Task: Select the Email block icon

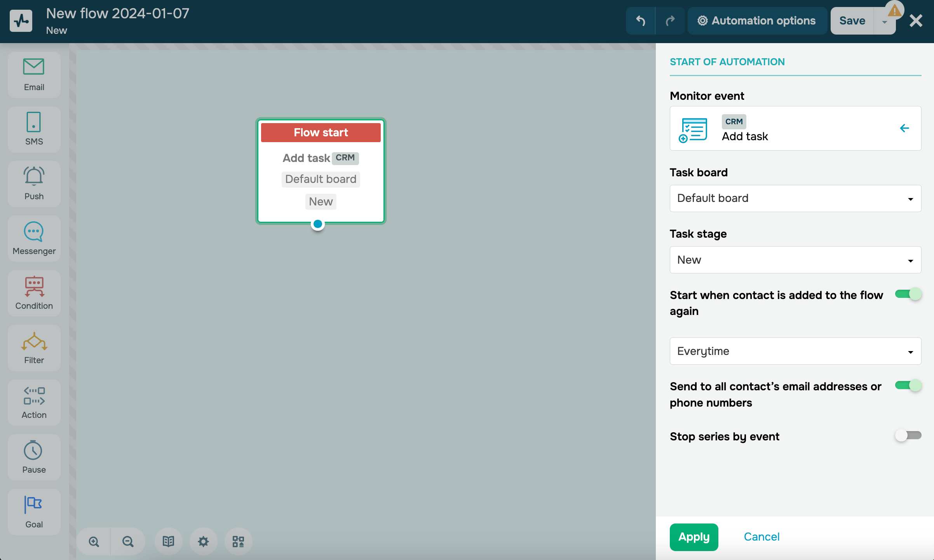Action: click(34, 74)
